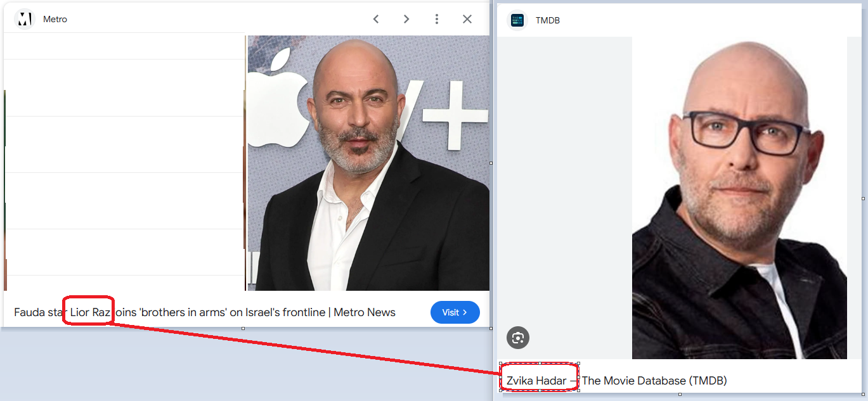Open The Movie Database (TMDB) title link

pos(654,381)
